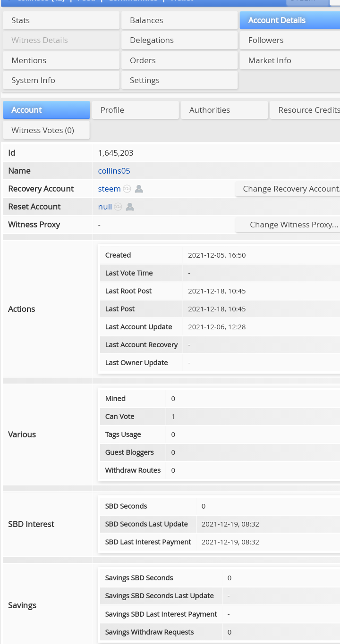Click the Various section label
This screenshot has height=644, width=340.
pyautogui.click(x=22, y=435)
